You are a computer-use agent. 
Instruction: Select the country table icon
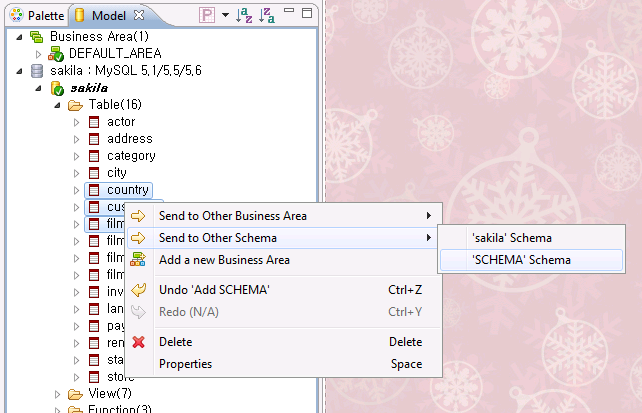94,190
